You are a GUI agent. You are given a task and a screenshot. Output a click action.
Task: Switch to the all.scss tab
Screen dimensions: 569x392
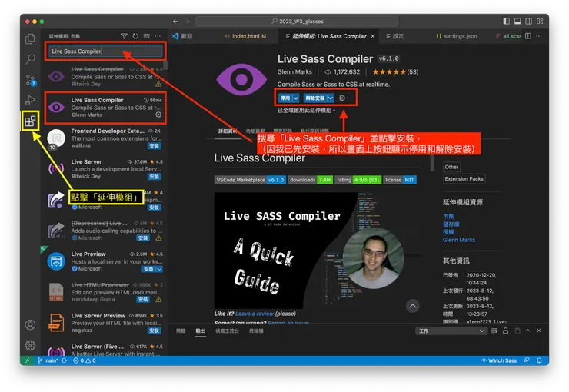point(508,36)
